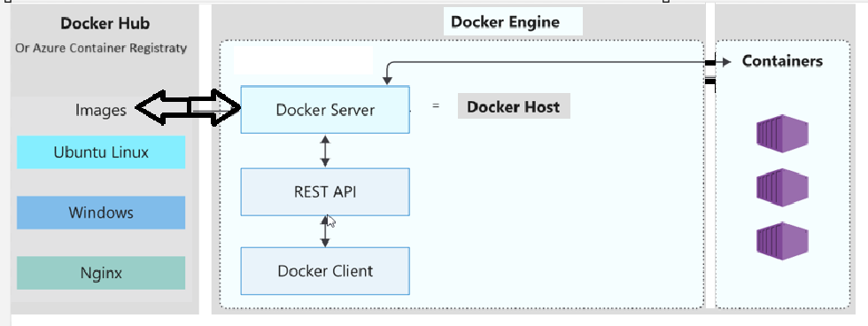Click the 'Or Azure Container Registraty' text

point(101,48)
